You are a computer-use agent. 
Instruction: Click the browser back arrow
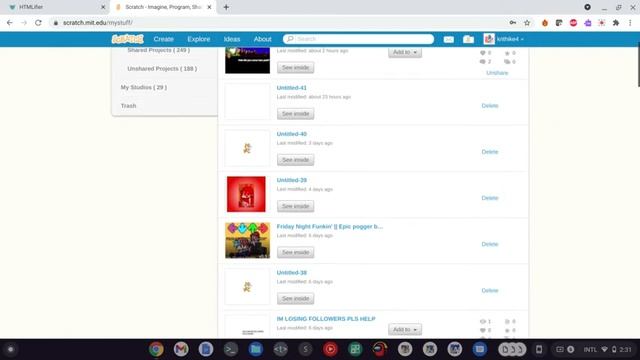[10, 23]
